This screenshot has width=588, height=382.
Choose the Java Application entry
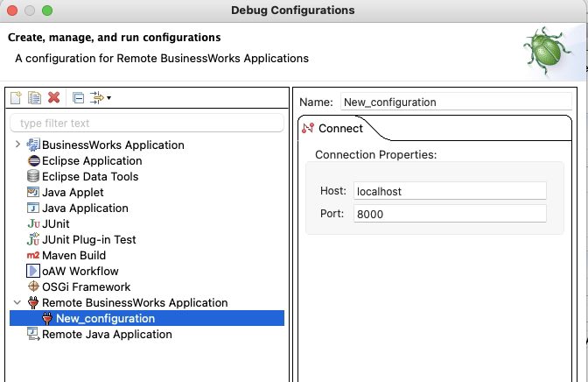tap(85, 209)
